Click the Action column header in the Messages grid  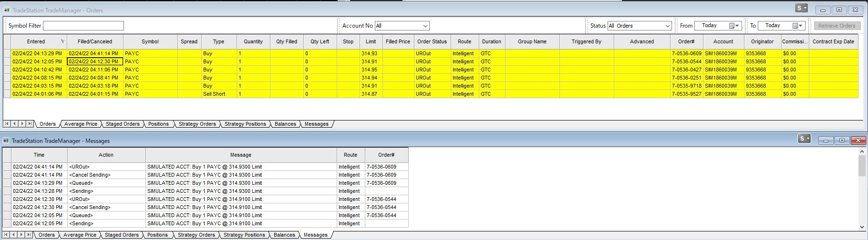point(106,155)
